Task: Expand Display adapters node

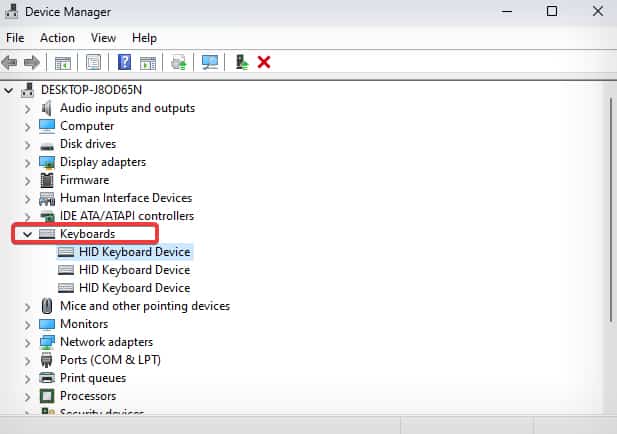Action: coord(27,163)
